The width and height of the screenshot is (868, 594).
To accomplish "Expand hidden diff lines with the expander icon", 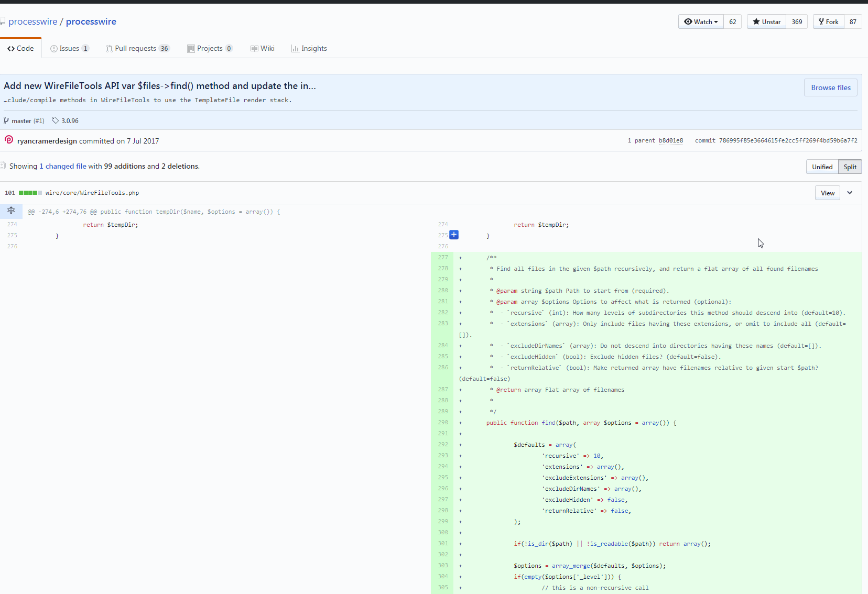I will 11,211.
